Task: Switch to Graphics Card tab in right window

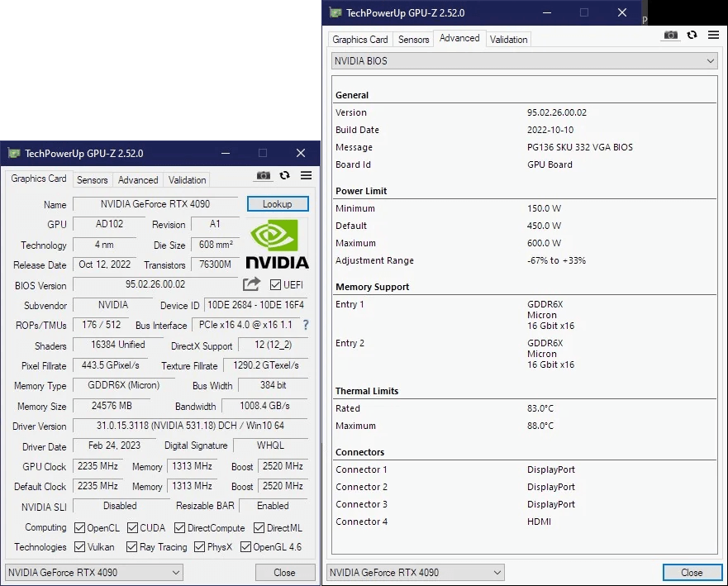Action: [359, 40]
